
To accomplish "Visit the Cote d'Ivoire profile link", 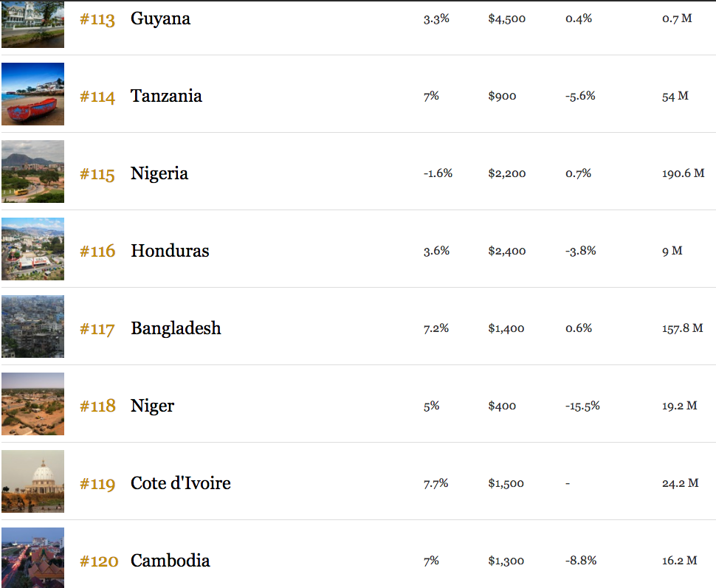I will (181, 483).
